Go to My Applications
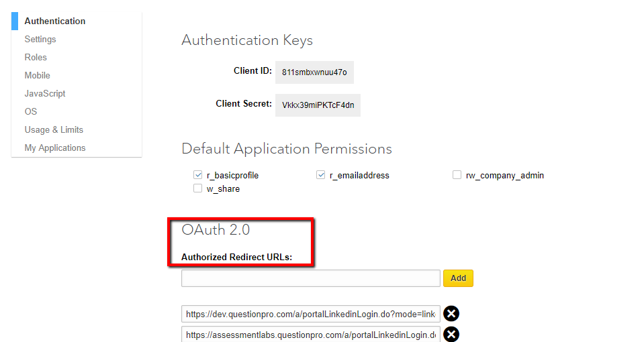The height and width of the screenshot is (342, 644). (x=55, y=148)
